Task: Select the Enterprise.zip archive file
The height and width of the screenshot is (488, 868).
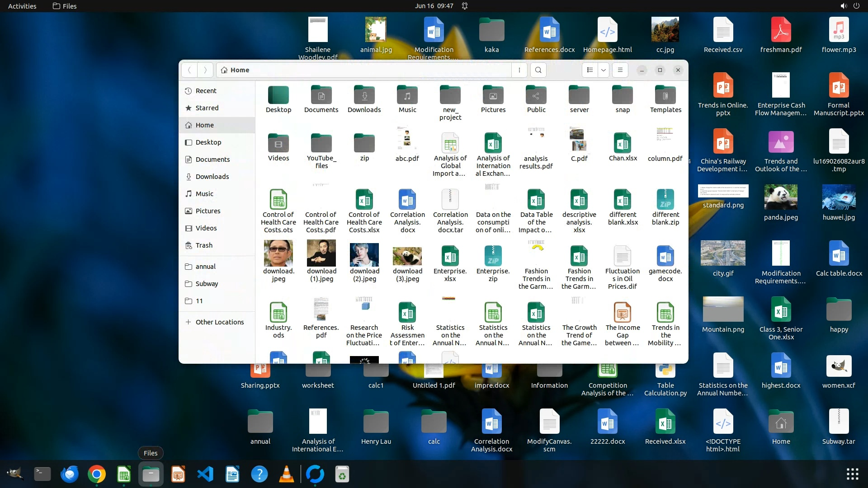Action: click(x=493, y=257)
